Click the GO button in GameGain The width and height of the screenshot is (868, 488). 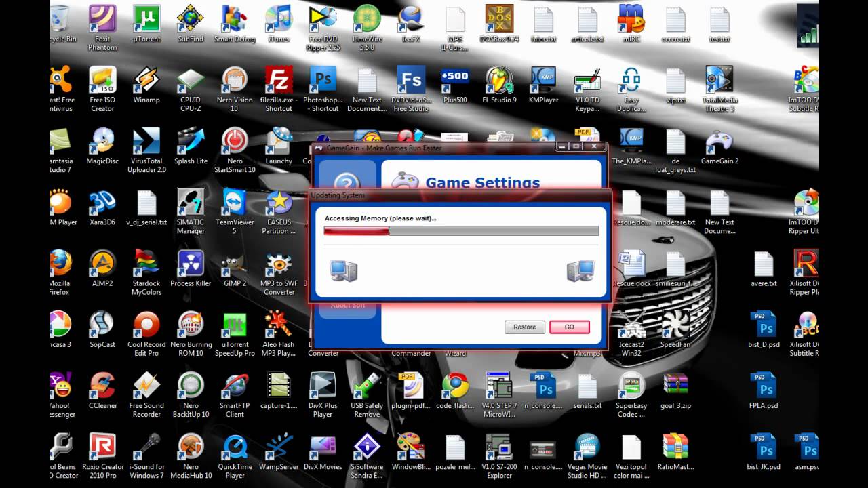click(570, 327)
